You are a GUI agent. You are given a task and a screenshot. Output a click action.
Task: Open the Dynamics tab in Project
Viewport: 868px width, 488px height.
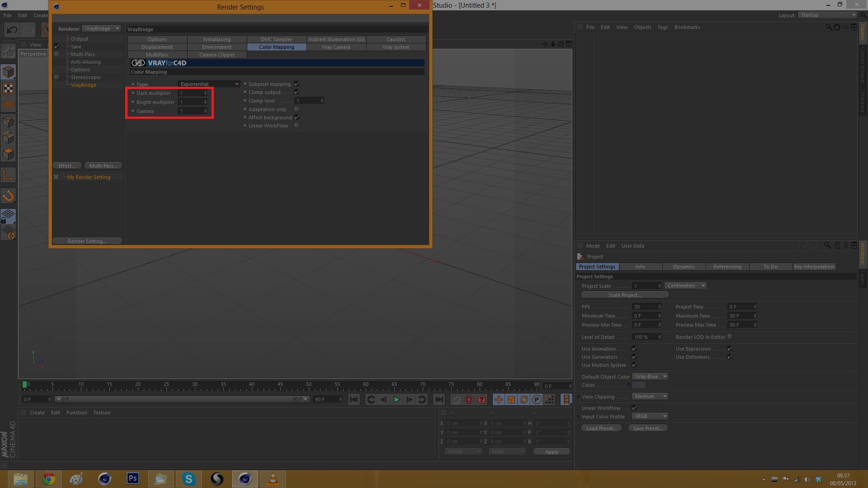tap(684, 267)
